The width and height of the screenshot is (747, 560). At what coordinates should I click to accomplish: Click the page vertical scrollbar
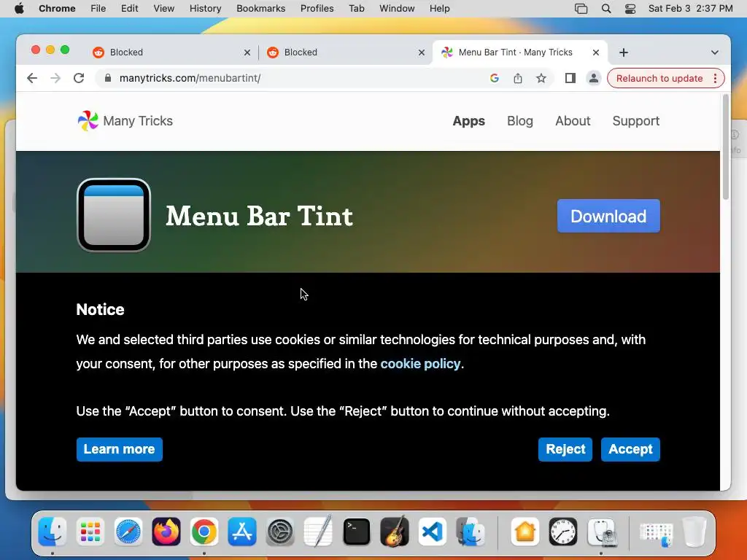pyautogui.click(x=726, y=147)
